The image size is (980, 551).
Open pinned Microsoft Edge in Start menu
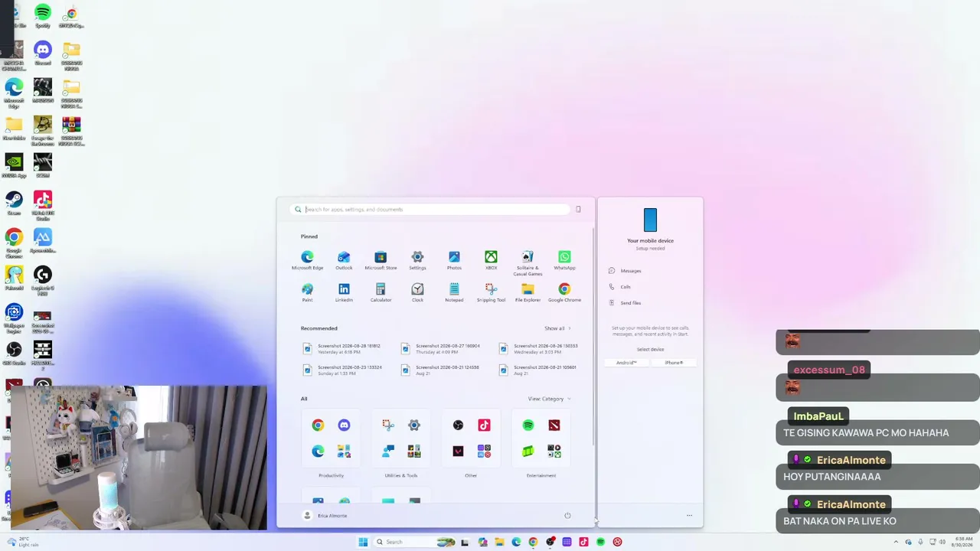point(307,260)
